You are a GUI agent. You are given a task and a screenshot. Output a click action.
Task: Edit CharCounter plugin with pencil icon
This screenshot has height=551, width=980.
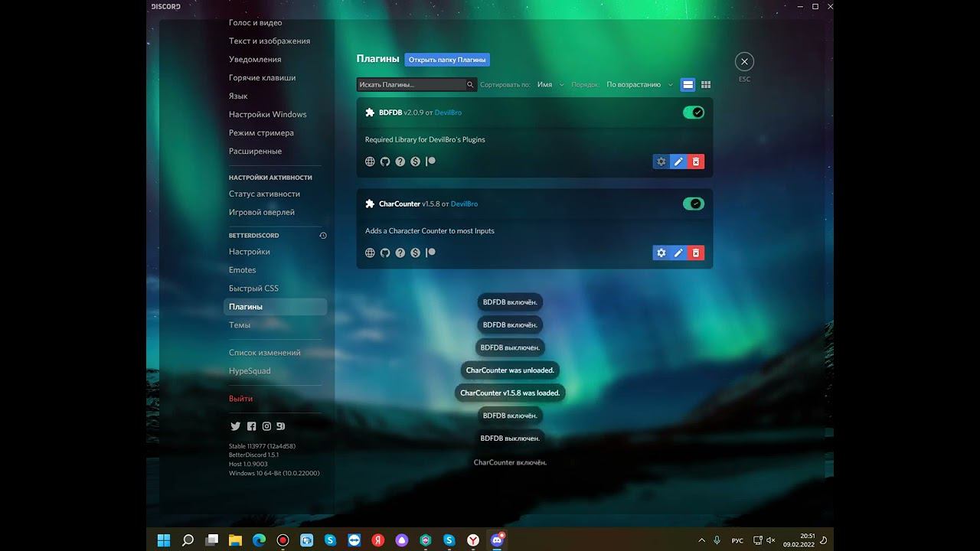click(678, 253)
